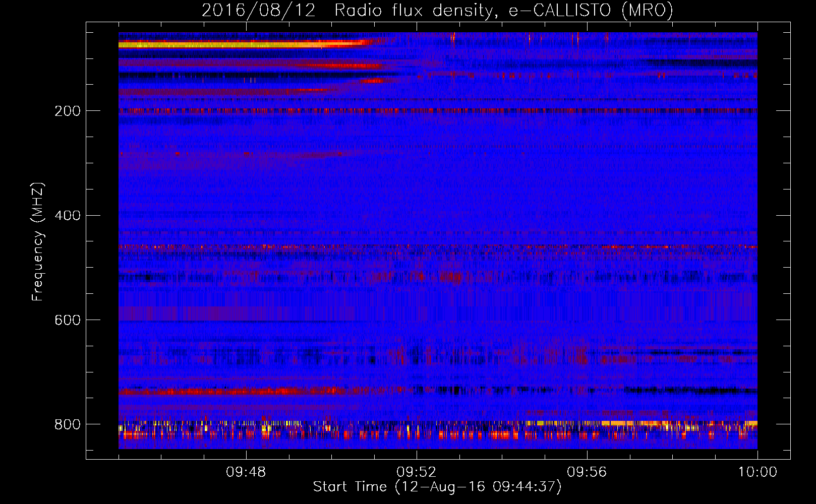Click the 600 frequency tick label

point(68,320)
